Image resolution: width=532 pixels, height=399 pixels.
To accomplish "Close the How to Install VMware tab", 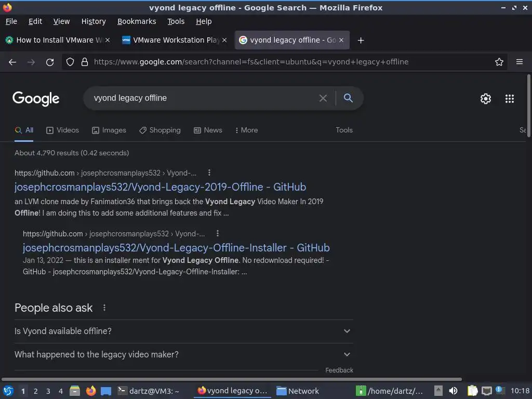I will coord(108,40).
